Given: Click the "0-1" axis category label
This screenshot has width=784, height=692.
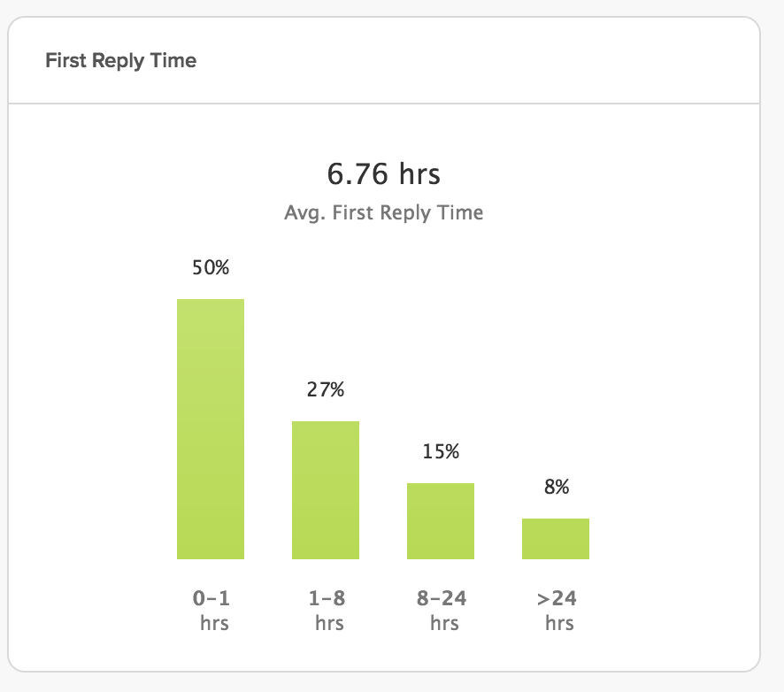Looking at the screenshot, I should tap(211, 599).
